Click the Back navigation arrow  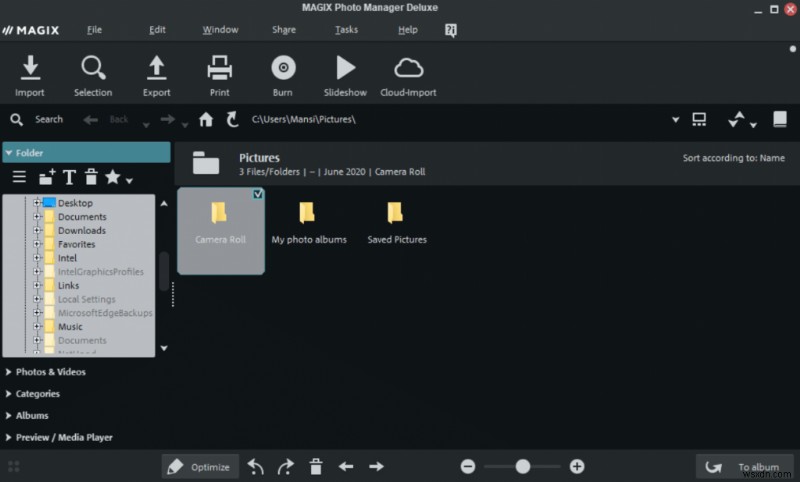coord(91,120)
